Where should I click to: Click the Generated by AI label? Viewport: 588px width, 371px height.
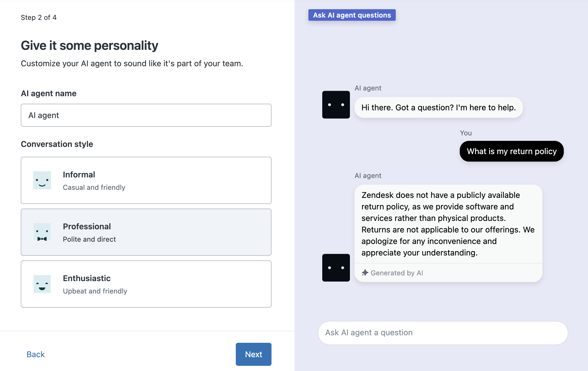pyautogui.click(x=397, y=273)
